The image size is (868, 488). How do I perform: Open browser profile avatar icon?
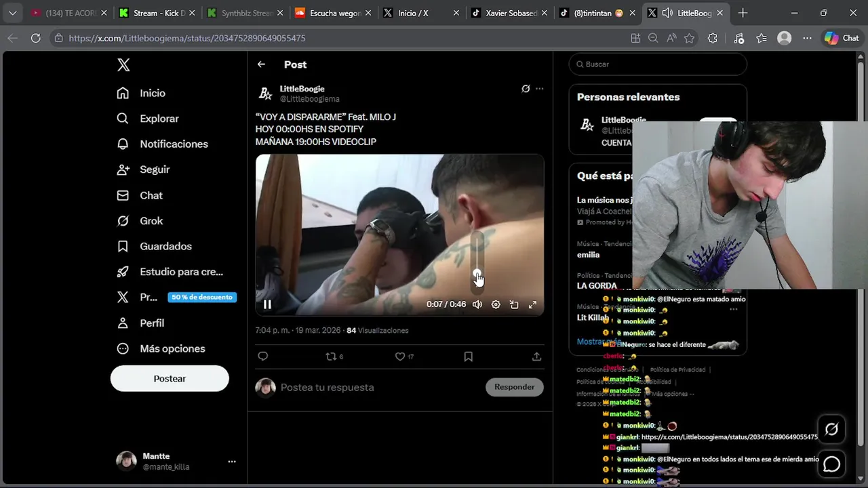pyautogui.click(x=785, y=39)
